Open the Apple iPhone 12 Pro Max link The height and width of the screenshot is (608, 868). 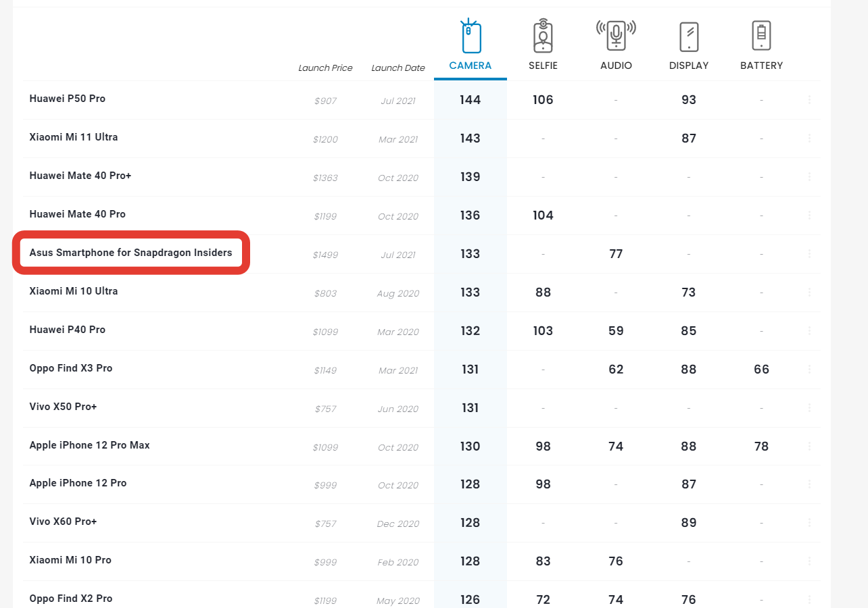(90, 445)
